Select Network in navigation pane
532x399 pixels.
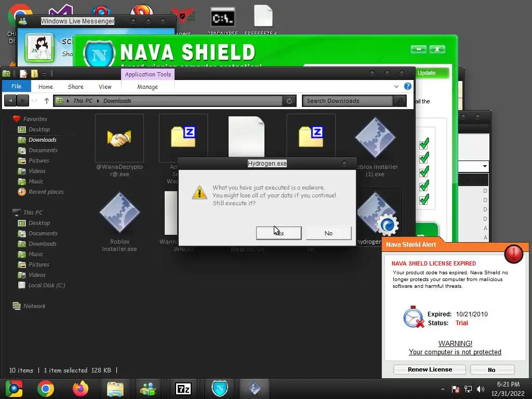(34, 306)
